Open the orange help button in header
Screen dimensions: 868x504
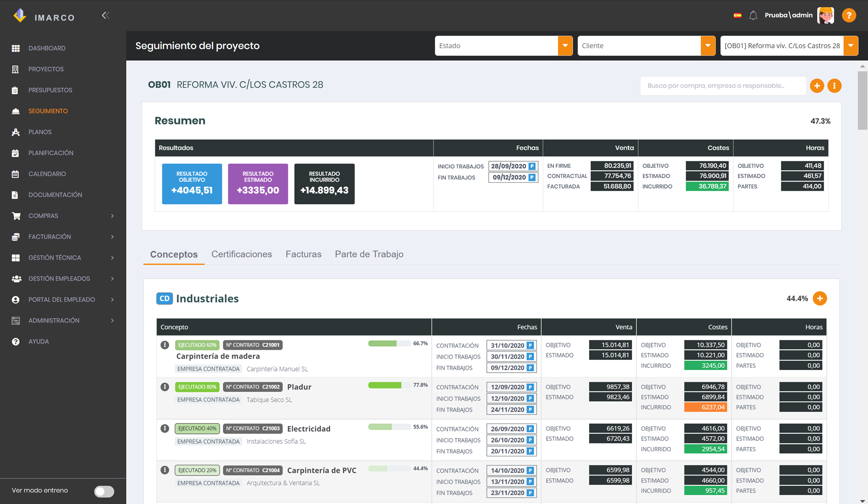pyautogui.click(x=849, y=15)
